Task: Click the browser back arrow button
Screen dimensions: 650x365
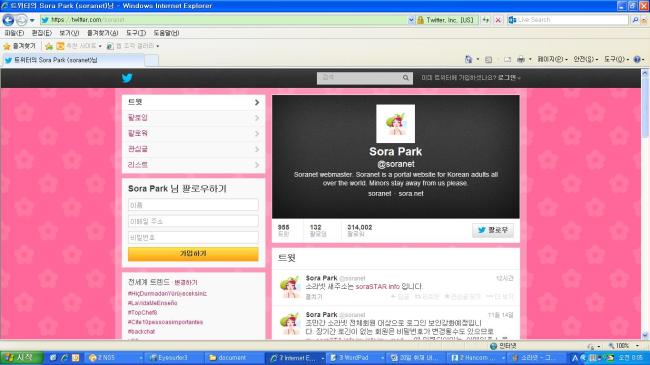Action: click(8, 19)
